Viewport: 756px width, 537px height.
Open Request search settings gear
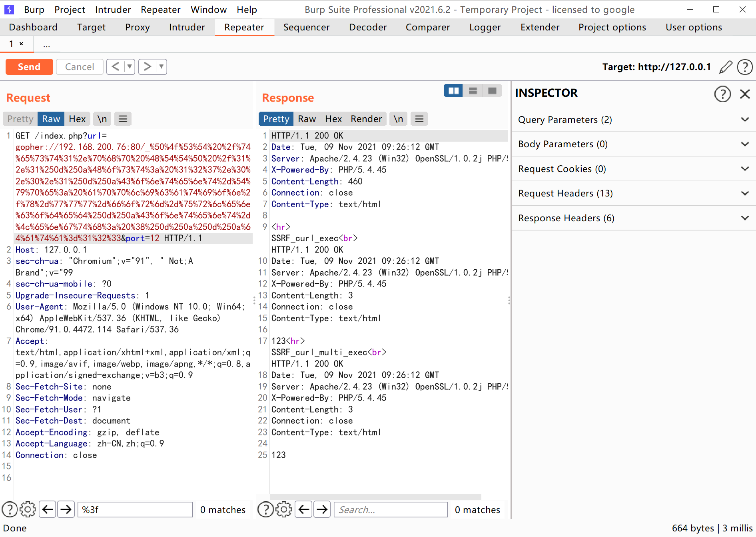click(x=28, y=509)
